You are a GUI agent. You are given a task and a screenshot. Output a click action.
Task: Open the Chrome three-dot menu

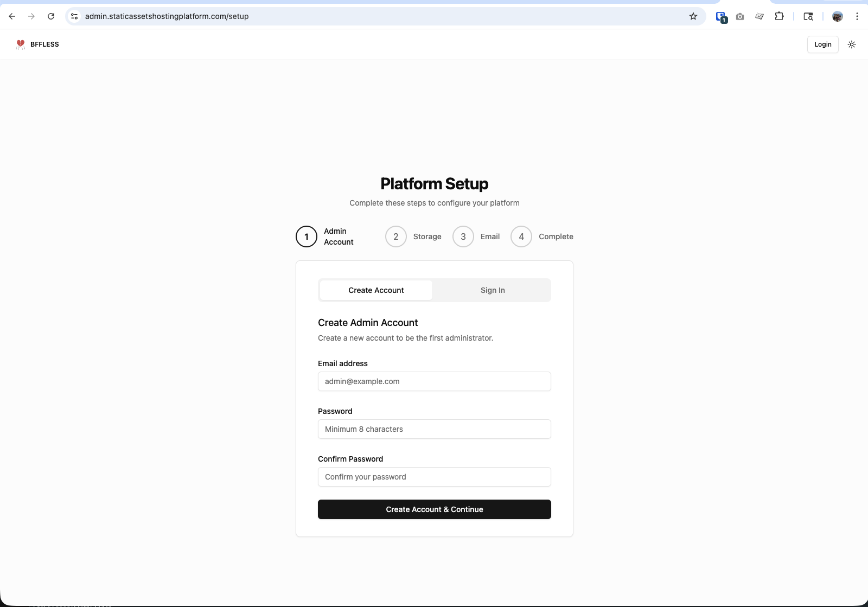pos(857,16)
